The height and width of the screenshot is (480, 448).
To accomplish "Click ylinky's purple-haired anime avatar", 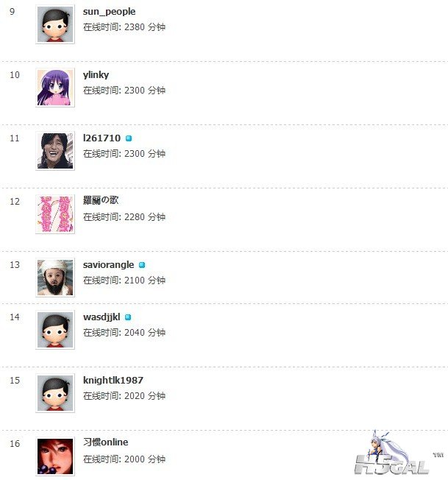I will pyautogui.click(x=55, y=88).
